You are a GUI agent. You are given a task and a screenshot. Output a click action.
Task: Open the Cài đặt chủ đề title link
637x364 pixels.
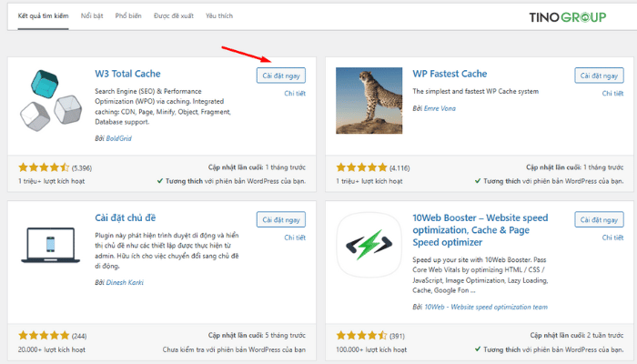click(x=126, y=217)
